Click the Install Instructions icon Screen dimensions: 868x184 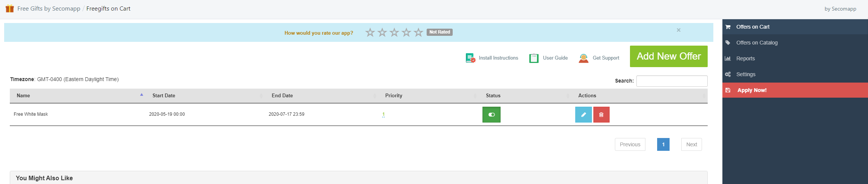470,58
